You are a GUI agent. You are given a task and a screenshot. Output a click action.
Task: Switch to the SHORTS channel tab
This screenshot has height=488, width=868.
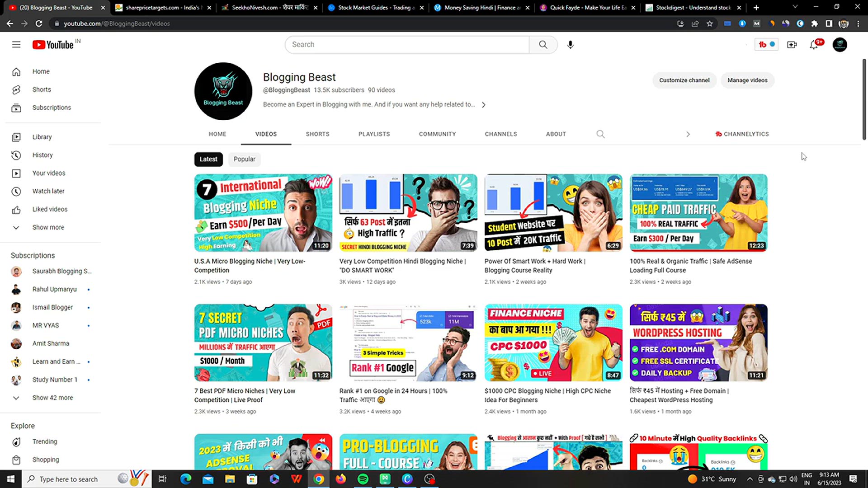[x=317, y=134]
